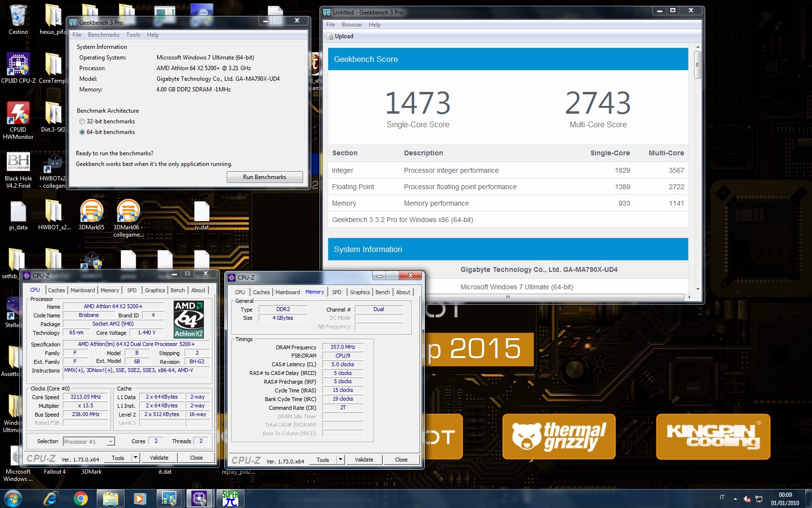
Task: Open the CoreTemp folder on desktop
Action: point(52,68)
